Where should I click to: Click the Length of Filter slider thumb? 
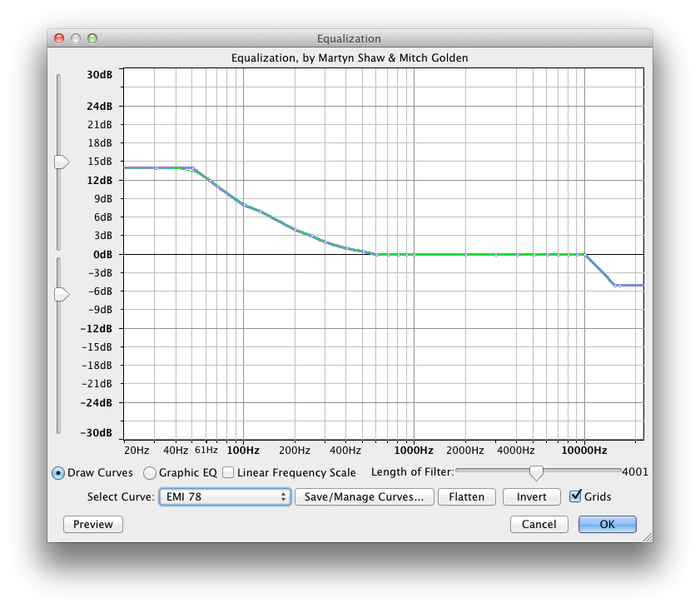(537, 472)
